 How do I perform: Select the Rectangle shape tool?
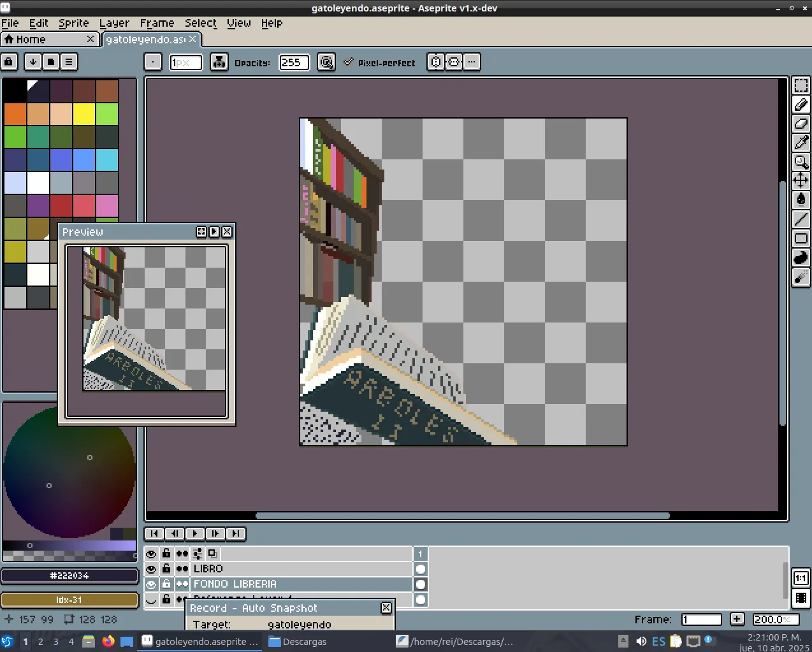pyautogui.click(x=801, y=238)
